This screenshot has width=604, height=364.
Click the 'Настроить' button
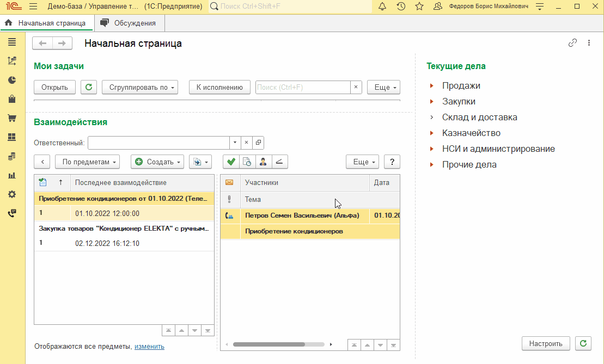coord(546,343)
